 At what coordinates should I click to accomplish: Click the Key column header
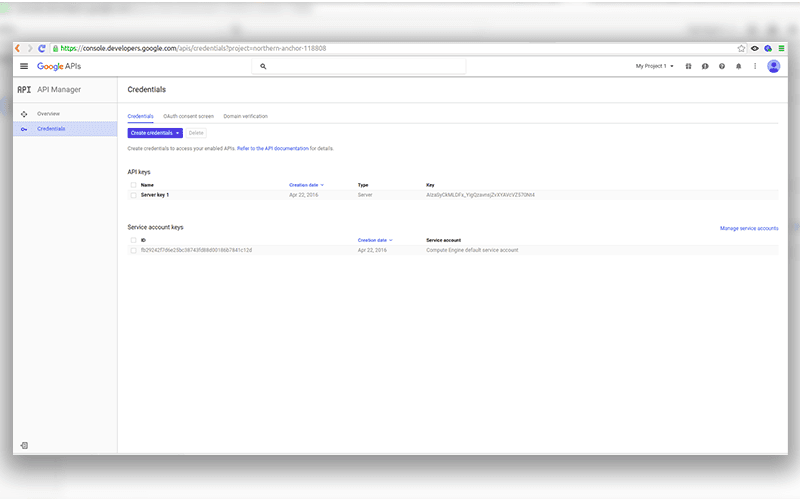[430, 185]
